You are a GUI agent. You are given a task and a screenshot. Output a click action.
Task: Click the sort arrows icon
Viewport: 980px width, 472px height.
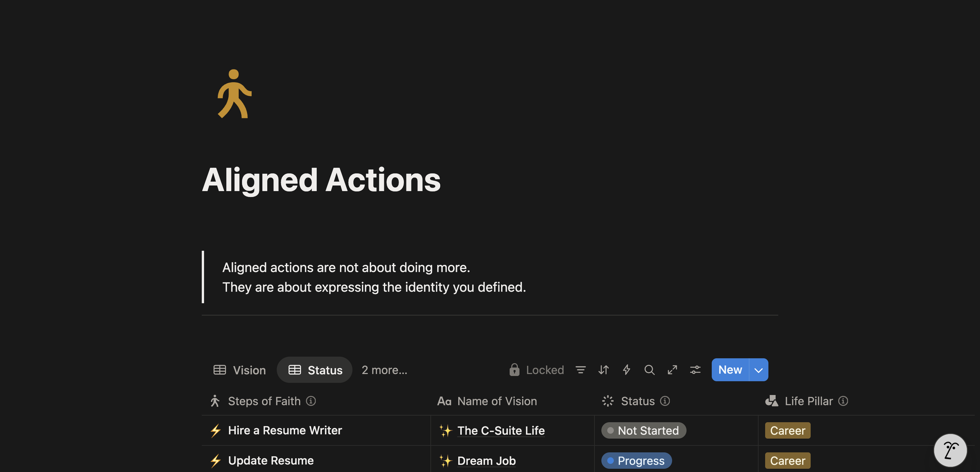(604, 370)
